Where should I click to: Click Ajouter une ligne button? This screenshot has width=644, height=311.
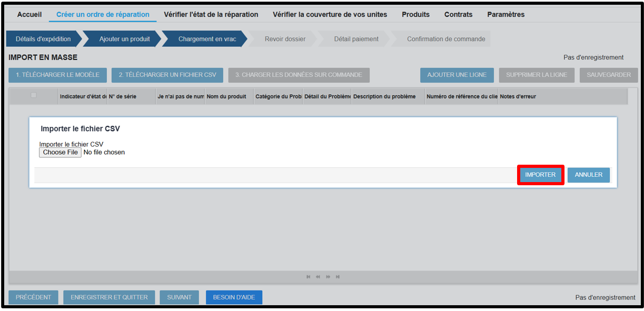457,75
